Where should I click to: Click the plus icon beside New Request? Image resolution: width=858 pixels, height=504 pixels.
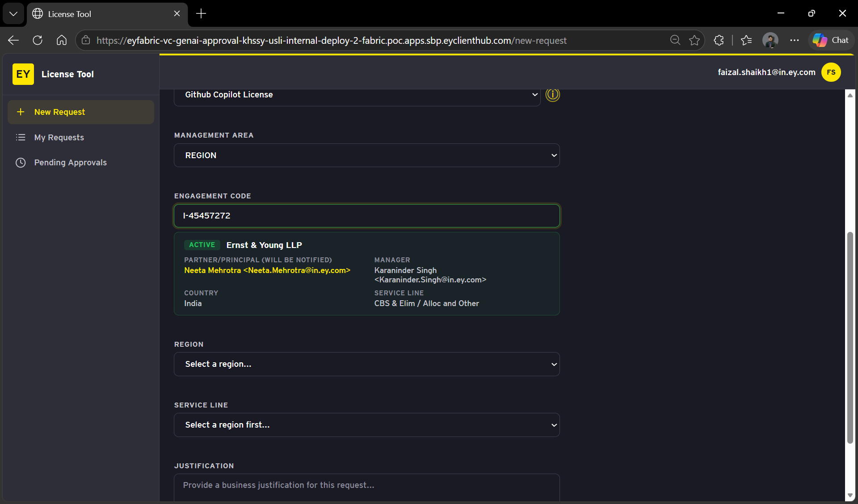click(x=21, y=112)
